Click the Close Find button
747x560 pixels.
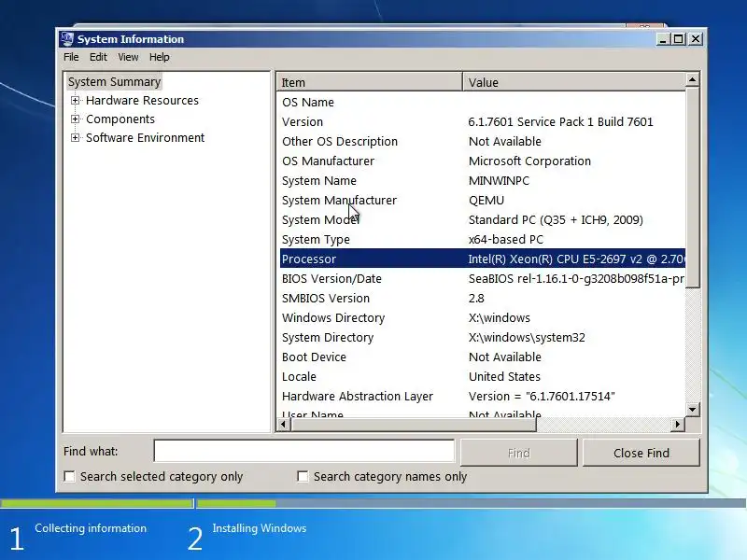[641, 453]
